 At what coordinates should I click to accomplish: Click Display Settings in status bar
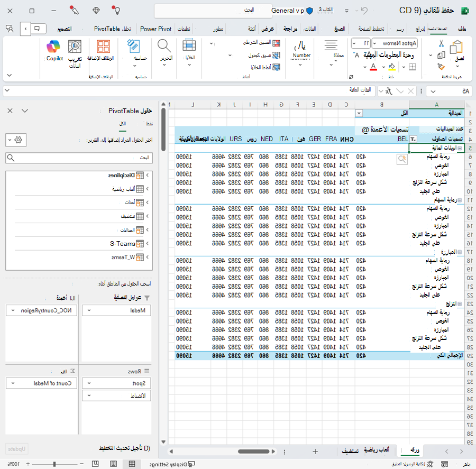pyautogui.click(x=172, y=464)
